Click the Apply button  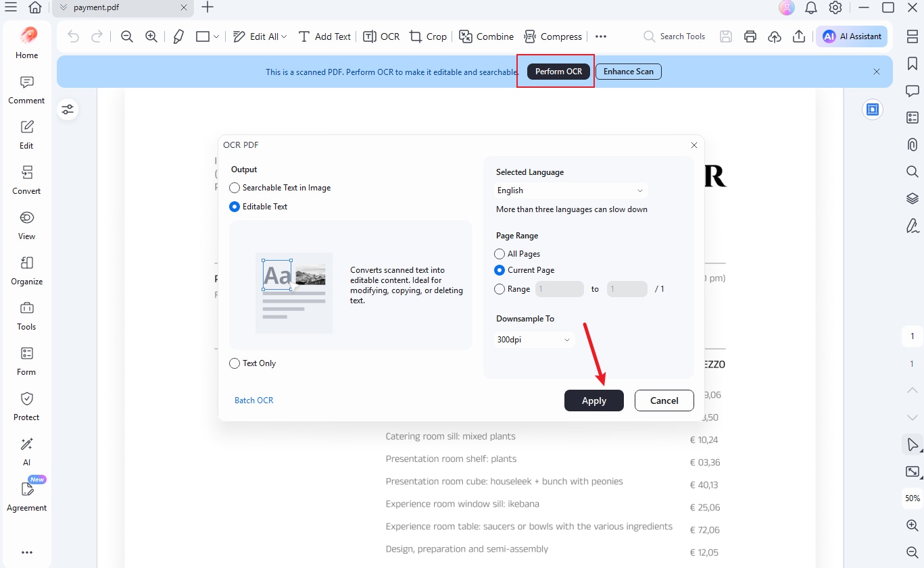594,401
